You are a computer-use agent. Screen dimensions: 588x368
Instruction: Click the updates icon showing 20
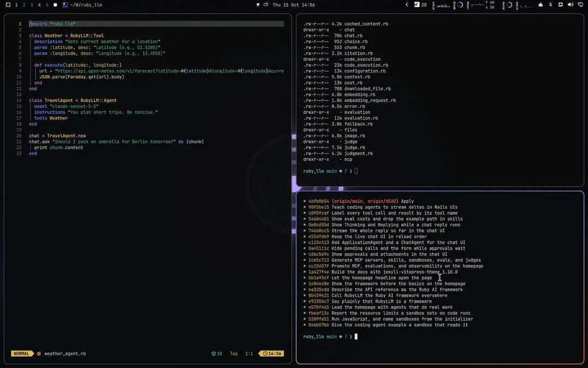point(420,4)
